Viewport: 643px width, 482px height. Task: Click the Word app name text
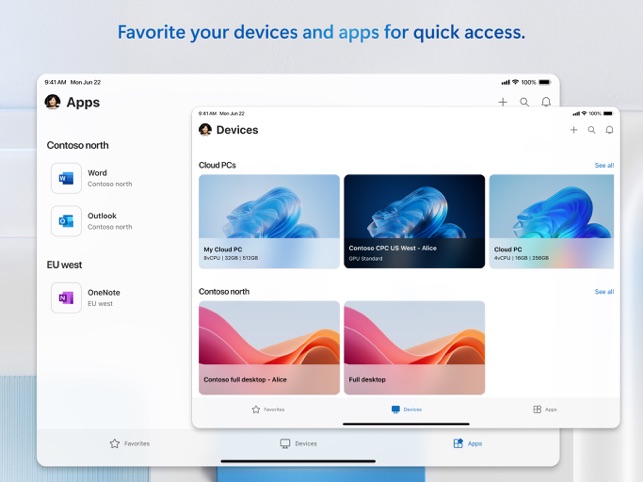click(x=97, y=173)
